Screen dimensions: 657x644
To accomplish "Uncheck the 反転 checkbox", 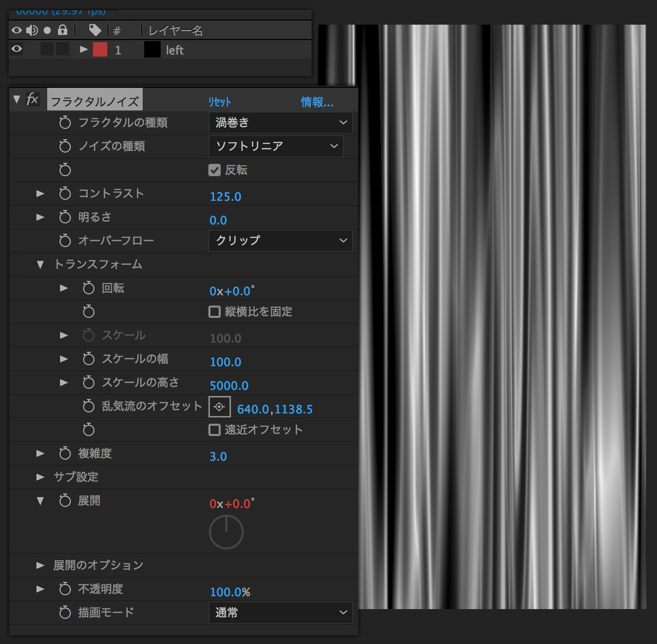I will [215, 170].
